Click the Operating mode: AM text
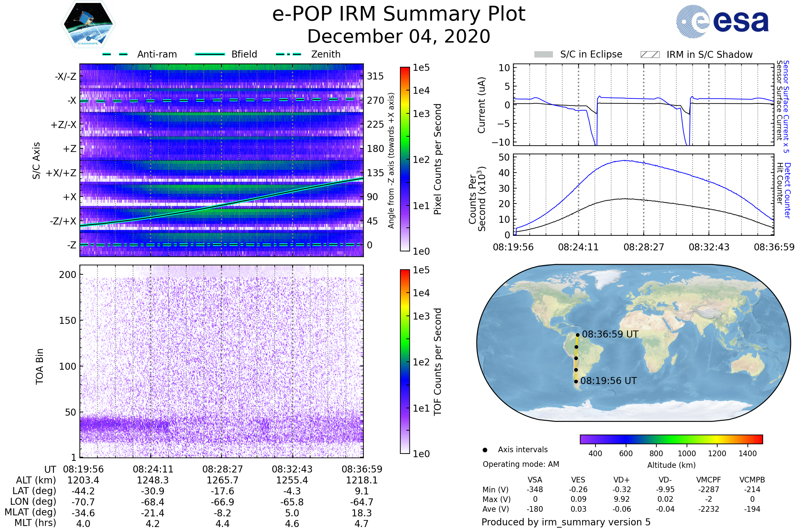Viewport: 798px width, 532px height. coord(521,464)
